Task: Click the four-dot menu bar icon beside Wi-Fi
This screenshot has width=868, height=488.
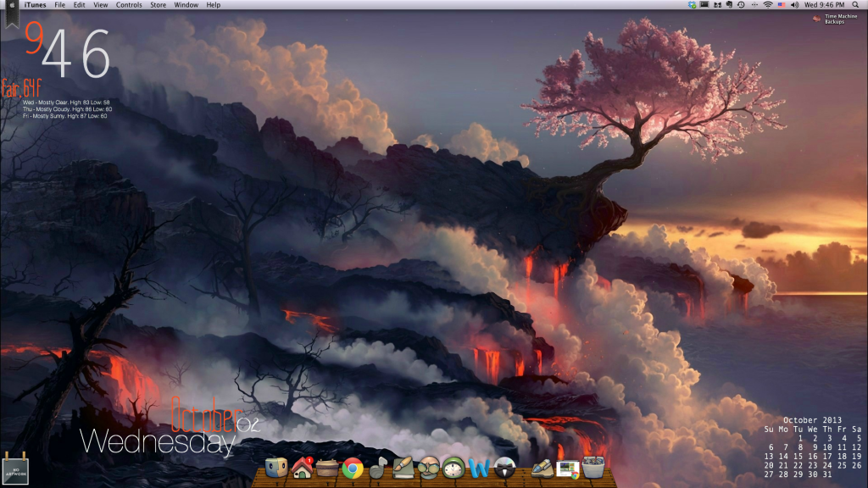Action: [754, 5]
